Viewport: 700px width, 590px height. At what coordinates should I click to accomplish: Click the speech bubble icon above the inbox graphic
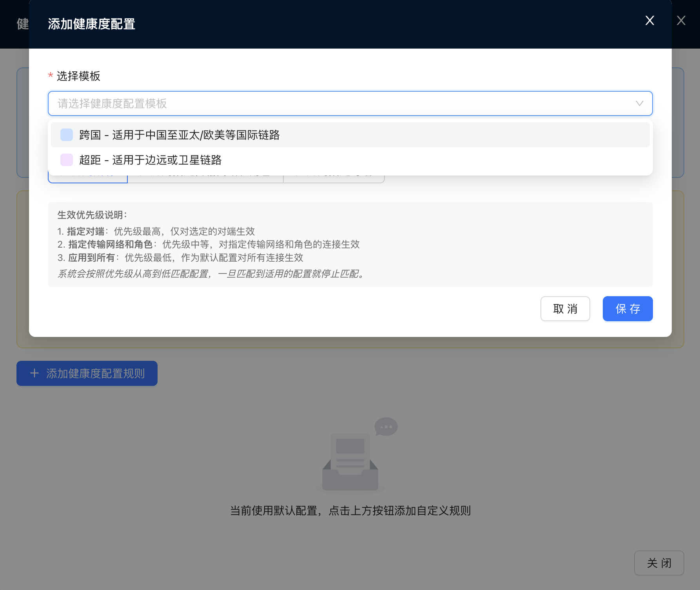(x=386, y=427)
